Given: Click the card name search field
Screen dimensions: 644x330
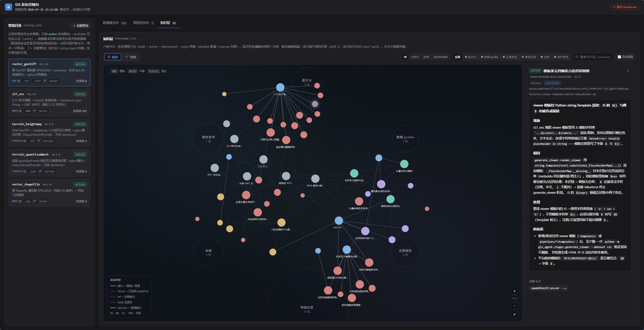Looking at the screenshot, I should (x=593, y=57).
